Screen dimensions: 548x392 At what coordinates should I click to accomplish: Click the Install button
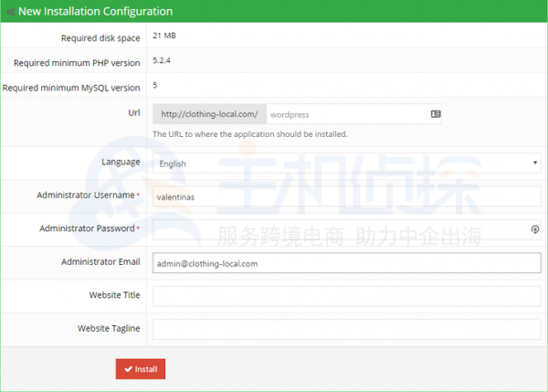pyautogui.click(x=141, y=369)
